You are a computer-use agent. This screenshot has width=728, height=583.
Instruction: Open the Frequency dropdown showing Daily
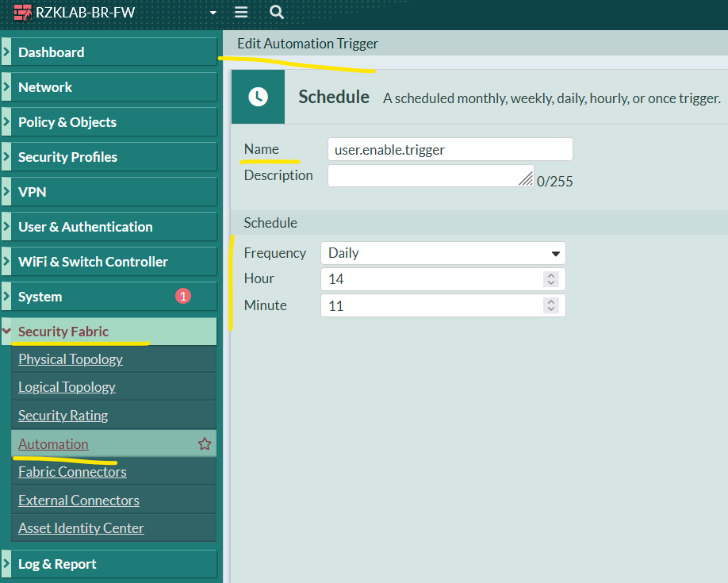pyautogui.click(x=443, y=253)
